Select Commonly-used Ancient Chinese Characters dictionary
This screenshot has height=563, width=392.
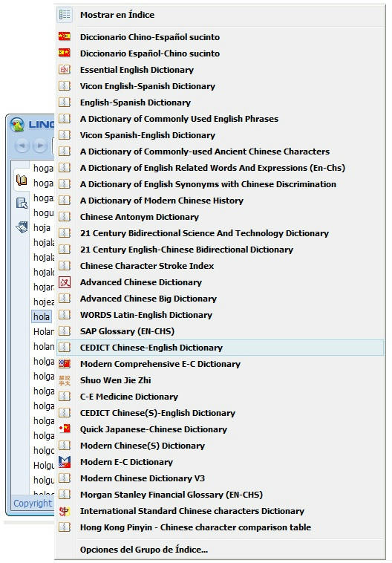[x=220, y=152]
